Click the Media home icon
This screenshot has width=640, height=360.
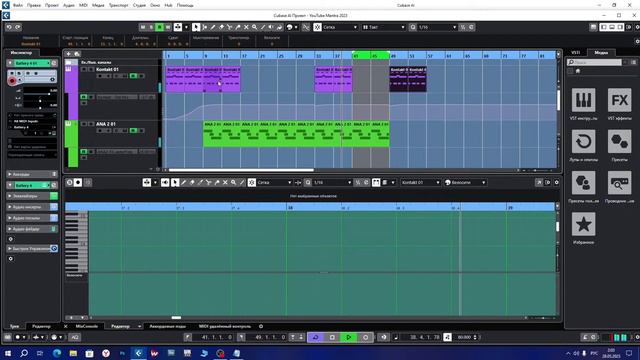(x=578, y=71)
